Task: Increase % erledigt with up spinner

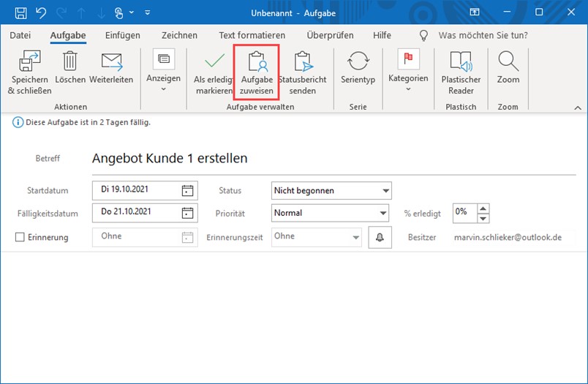Action: 483,208
